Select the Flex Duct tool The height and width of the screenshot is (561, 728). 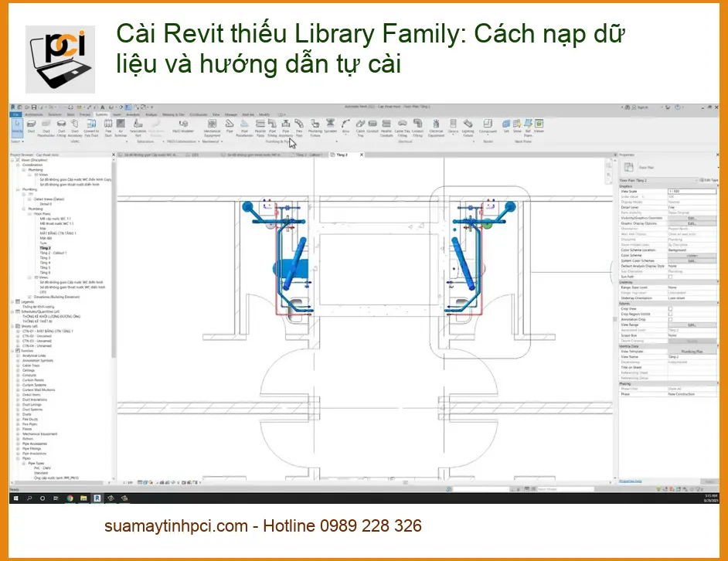coord(108,127)
